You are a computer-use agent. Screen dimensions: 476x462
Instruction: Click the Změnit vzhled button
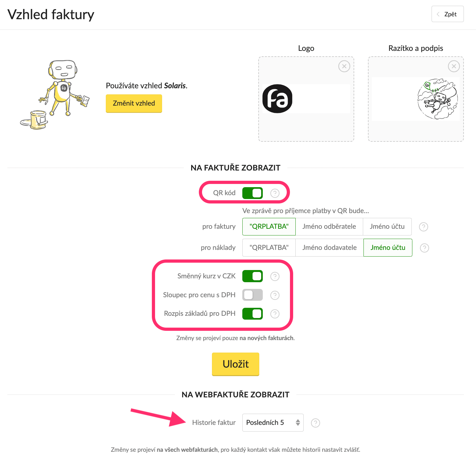click(x=134, y=103)
